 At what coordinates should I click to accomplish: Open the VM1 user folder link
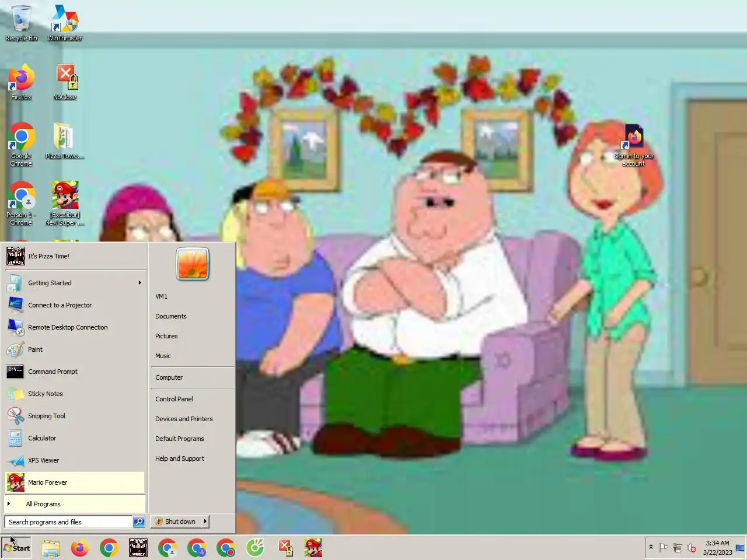tap(193, 296)
